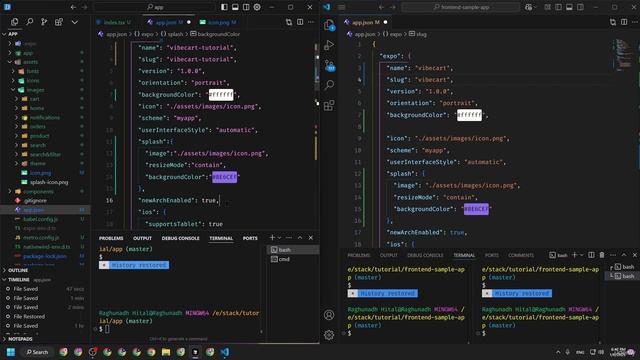This screenshot has height=360, width=640.
Task: Open Source Control in right window activity bar
Action: [329, 65]
